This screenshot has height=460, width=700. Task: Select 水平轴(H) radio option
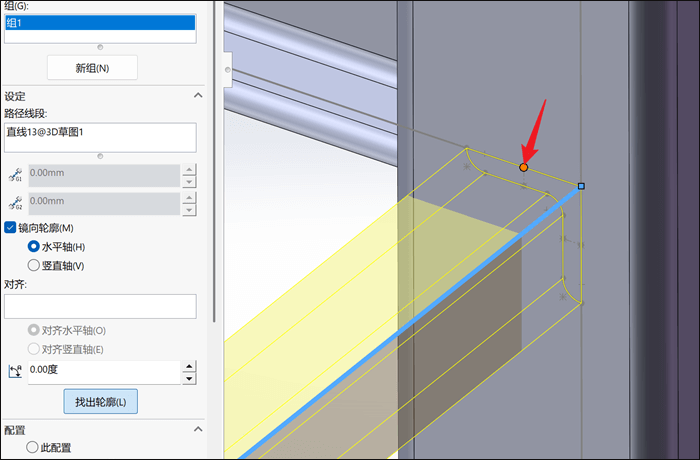(x=33, y=247)
